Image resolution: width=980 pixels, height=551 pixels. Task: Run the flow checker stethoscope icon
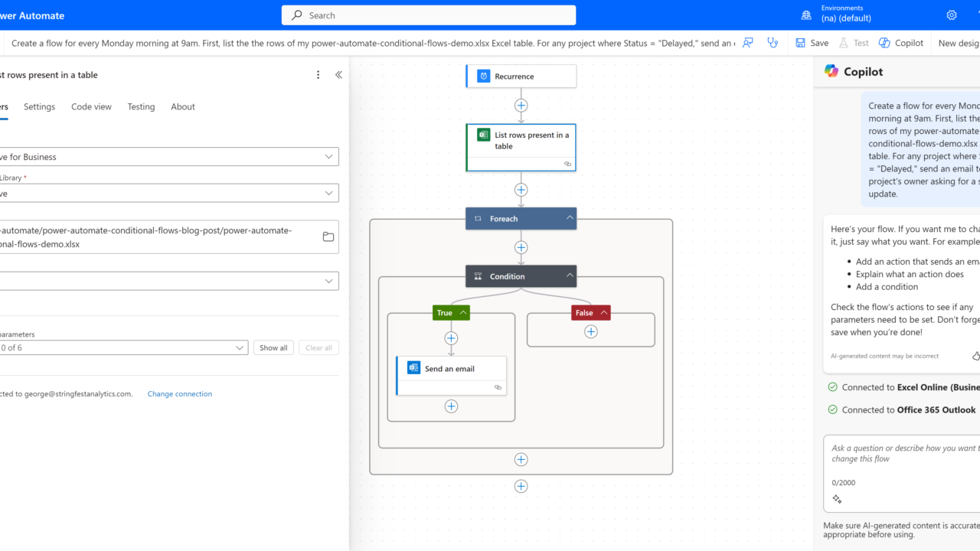(773, 43)
